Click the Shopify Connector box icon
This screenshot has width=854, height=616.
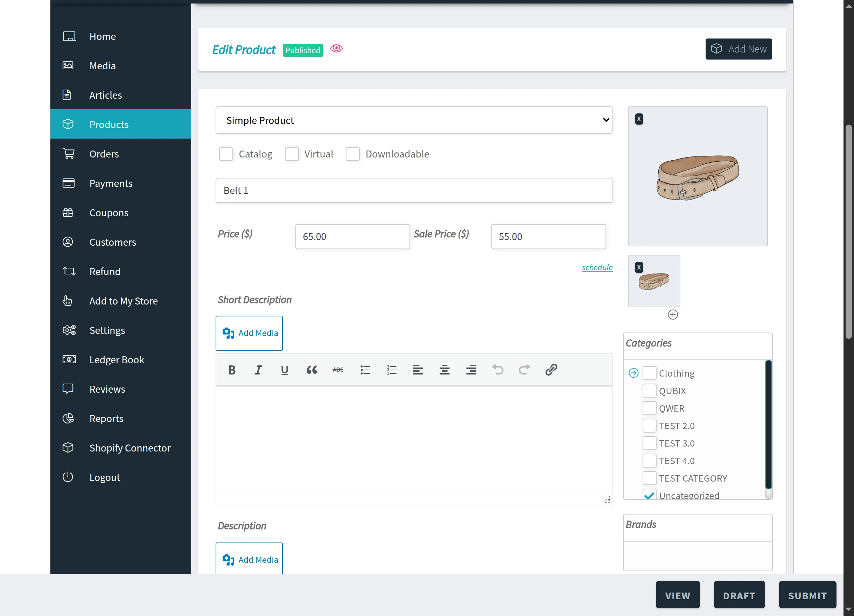(68, 448)
